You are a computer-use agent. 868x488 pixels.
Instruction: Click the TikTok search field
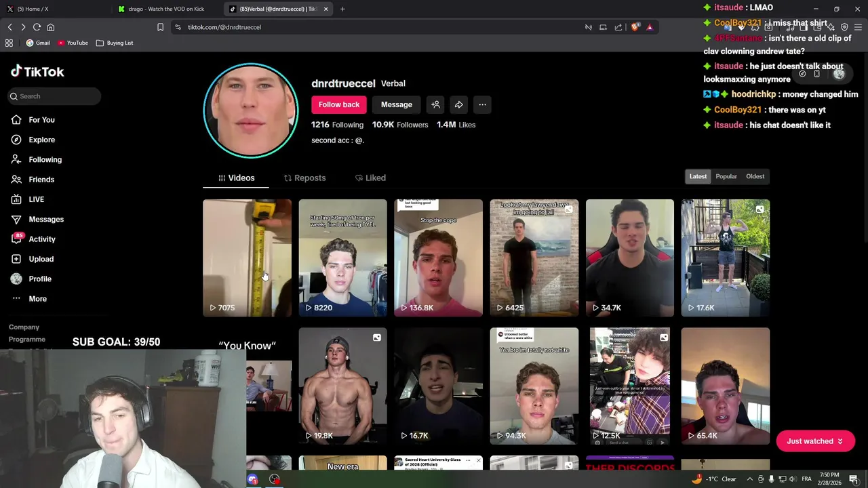55,96
